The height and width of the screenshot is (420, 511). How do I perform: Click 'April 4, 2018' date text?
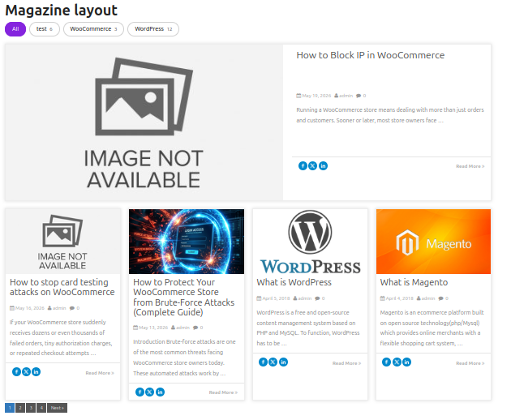coord(400,298)
